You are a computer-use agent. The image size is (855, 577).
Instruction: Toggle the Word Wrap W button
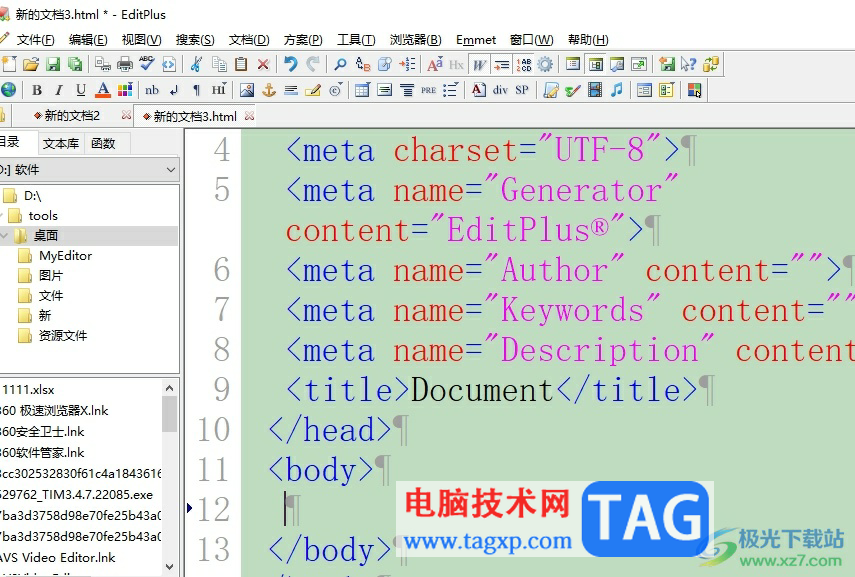tap(480, 64)
